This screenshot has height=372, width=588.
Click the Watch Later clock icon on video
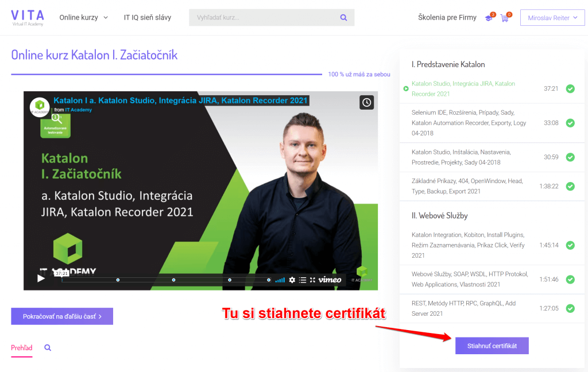[x=367, y=102]
